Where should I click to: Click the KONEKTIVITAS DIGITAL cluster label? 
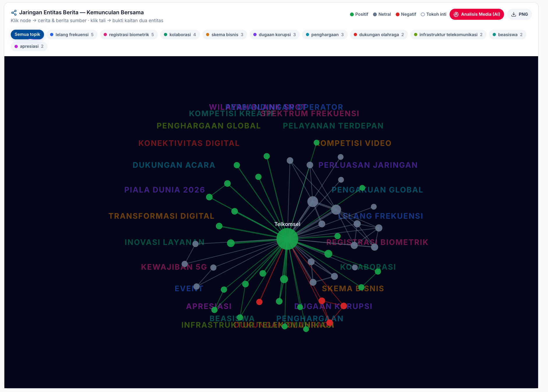point(189,143)
